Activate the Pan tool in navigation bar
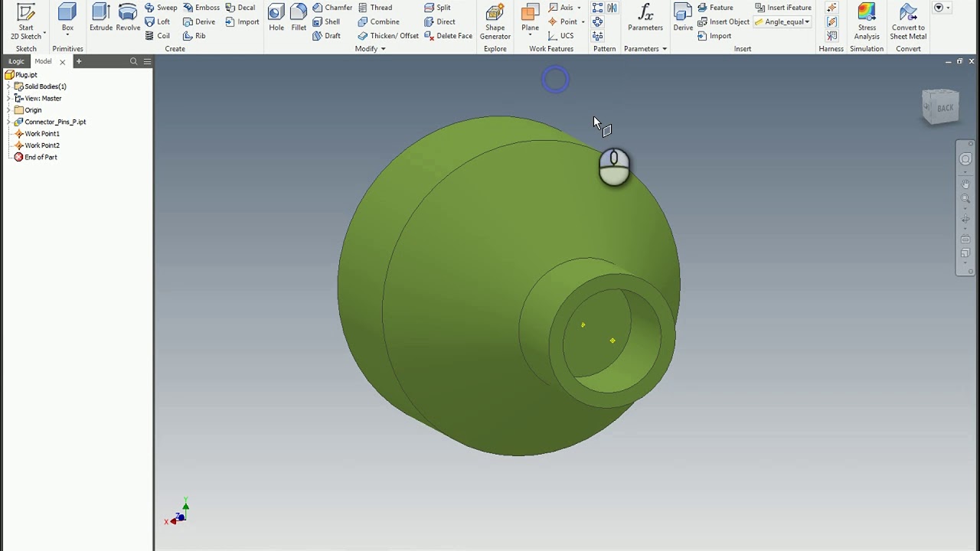This screenshot has height=551, width=980. tap(965, 184)
